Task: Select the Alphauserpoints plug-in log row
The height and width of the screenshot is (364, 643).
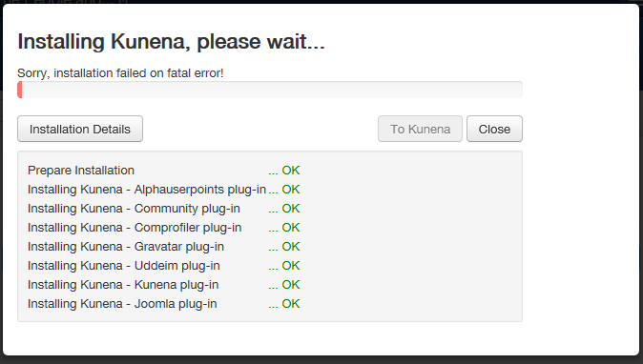Action: click(x=164, y=190)
